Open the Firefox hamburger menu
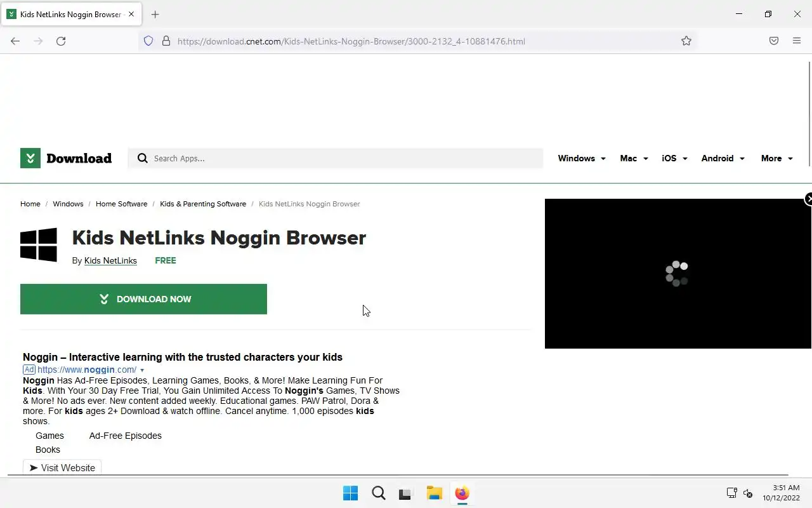812x508 pixels. (x=797, y=41)
